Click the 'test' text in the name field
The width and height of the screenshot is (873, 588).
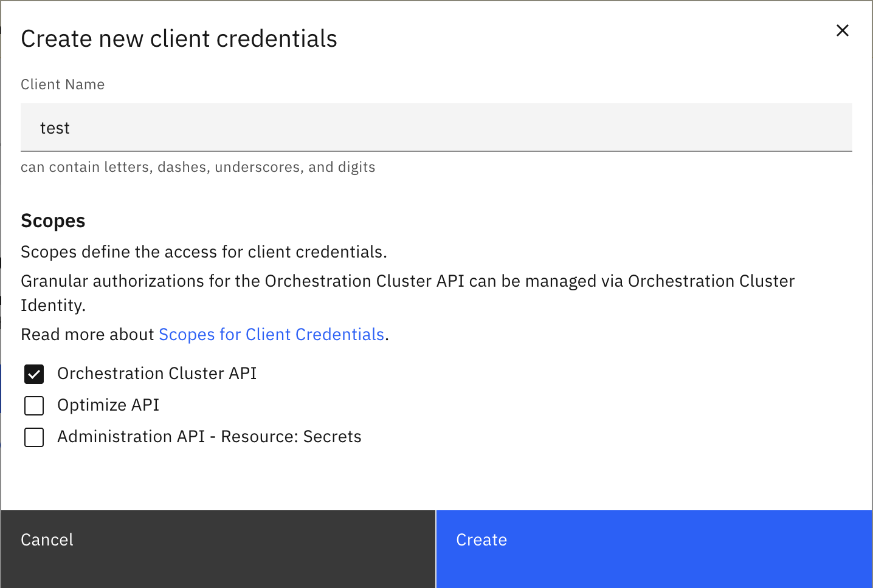[x=55, y=128]
